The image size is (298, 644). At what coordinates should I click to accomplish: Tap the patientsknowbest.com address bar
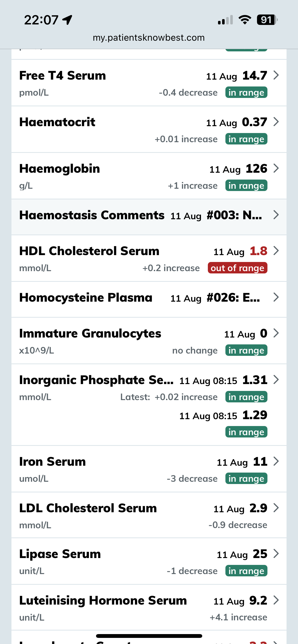[149, 38]
